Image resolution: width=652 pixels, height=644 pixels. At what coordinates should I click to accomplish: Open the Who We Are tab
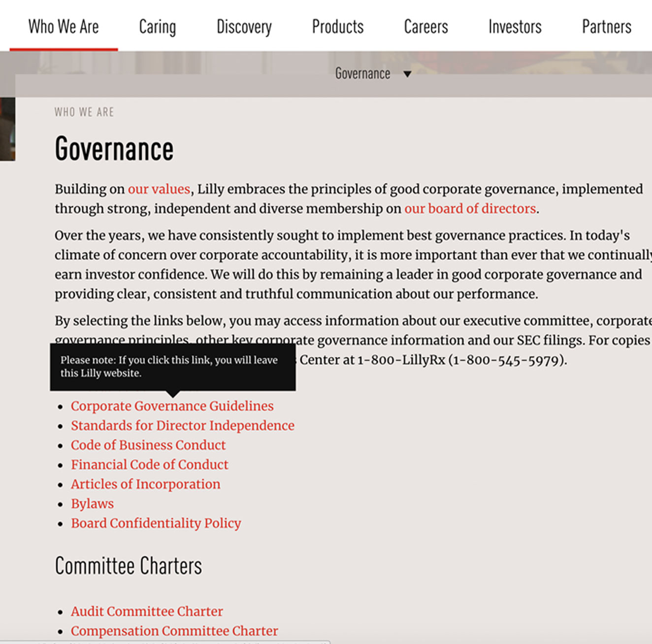coord(64,27)
